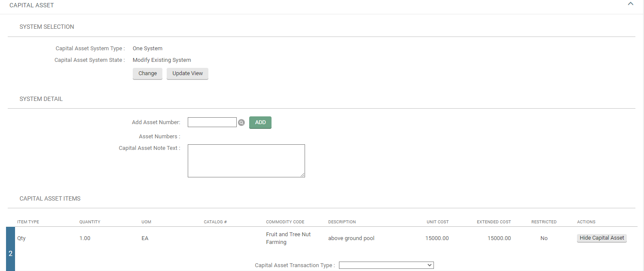The image size is (644, 271).
Task: Click the Restricted column header
Action: (x=543, y=222)
